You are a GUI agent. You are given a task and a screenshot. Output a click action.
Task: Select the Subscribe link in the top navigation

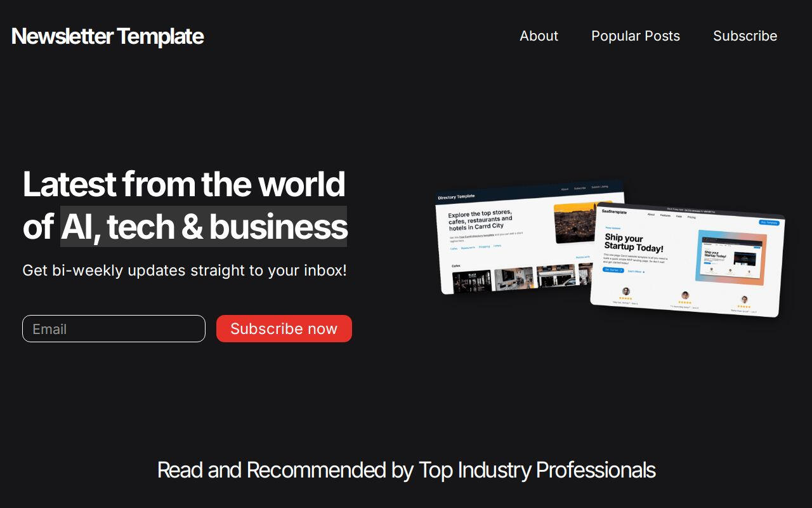745,36
